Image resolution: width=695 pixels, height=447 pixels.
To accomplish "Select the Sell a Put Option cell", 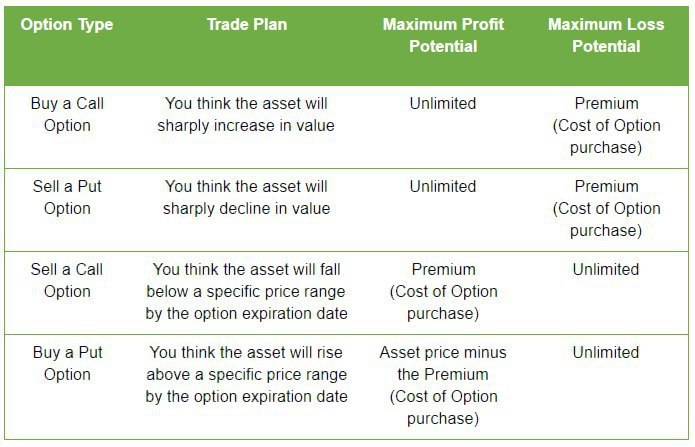I will coord(67,197).
